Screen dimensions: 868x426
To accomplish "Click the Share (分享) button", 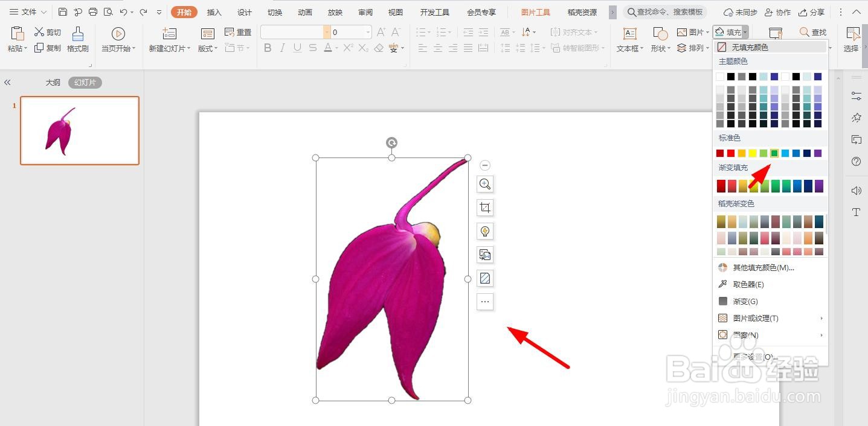I will click(x=811, y=12).
